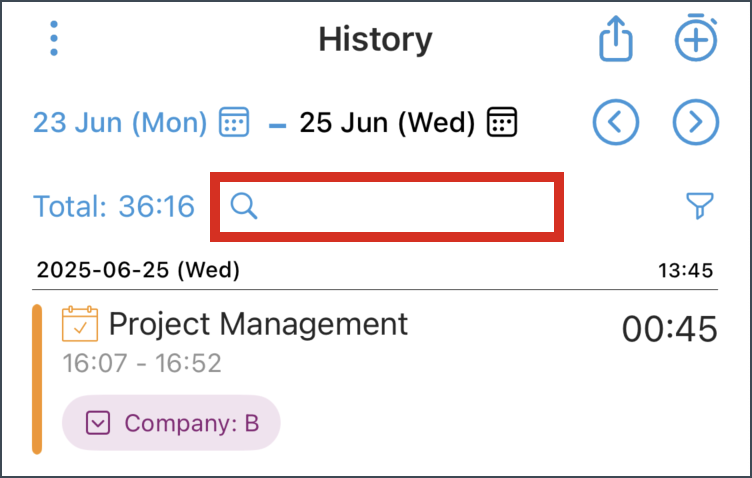Select the 2025-06-25 (Wed) day header
This screenshot has width=752, height=478.
point(138,270)
